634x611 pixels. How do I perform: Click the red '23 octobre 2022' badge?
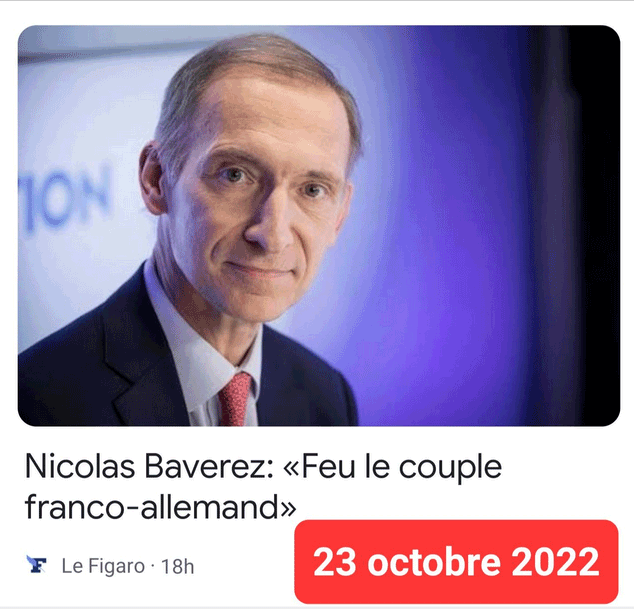tap(456, 562)
